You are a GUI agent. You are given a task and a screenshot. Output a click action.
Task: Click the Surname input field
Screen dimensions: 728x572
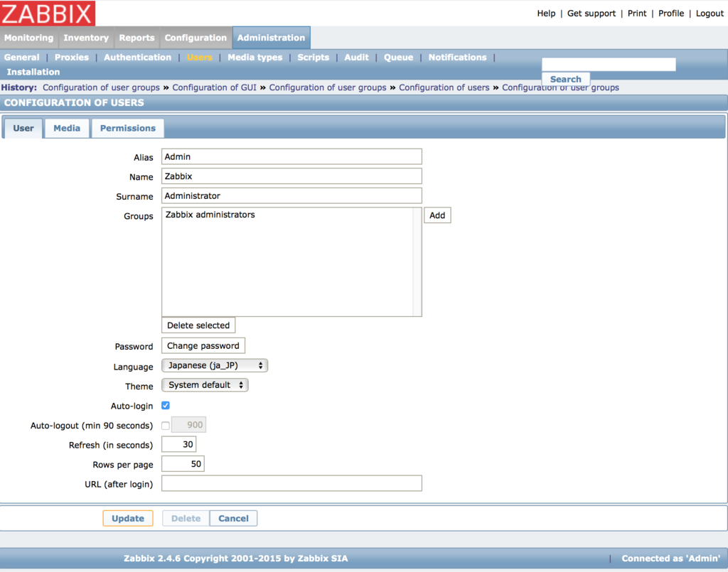[x=291, y=196]
